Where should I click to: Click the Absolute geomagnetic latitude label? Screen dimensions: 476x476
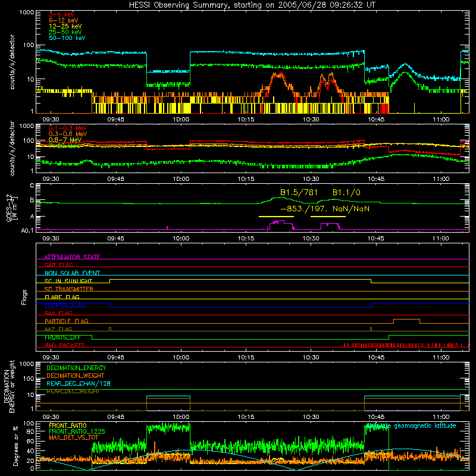click(411, 426)
